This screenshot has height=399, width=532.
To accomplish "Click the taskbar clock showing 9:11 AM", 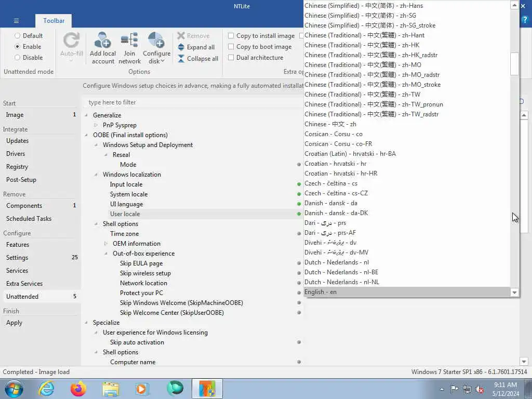I will click(506, 389).
